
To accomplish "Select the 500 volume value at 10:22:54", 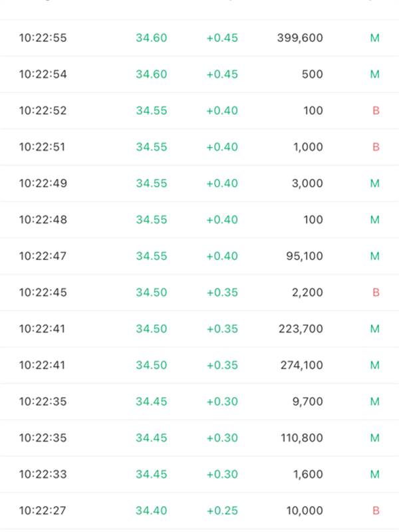I will click(312, 74).
